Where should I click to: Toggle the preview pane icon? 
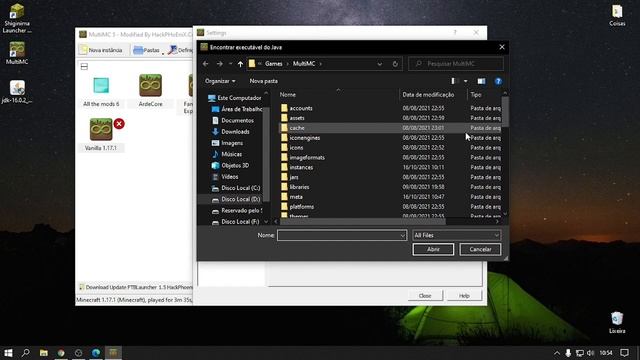click(x=482, y=81)
